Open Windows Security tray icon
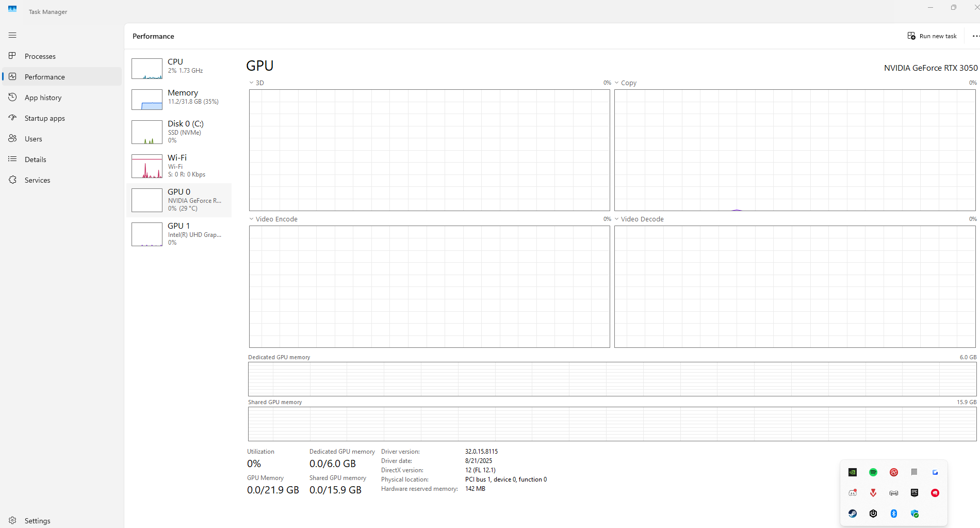The image size is (980, 528). [x=914, y=514]
